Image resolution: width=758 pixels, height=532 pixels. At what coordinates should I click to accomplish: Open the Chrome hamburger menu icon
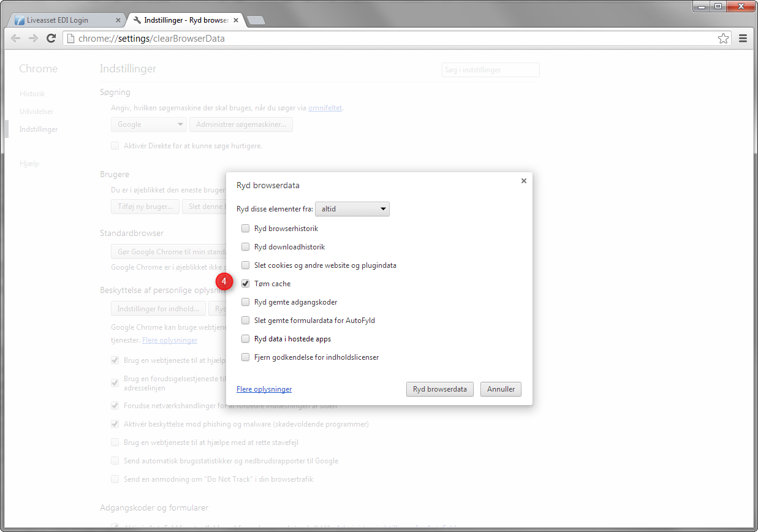(743, 39)
